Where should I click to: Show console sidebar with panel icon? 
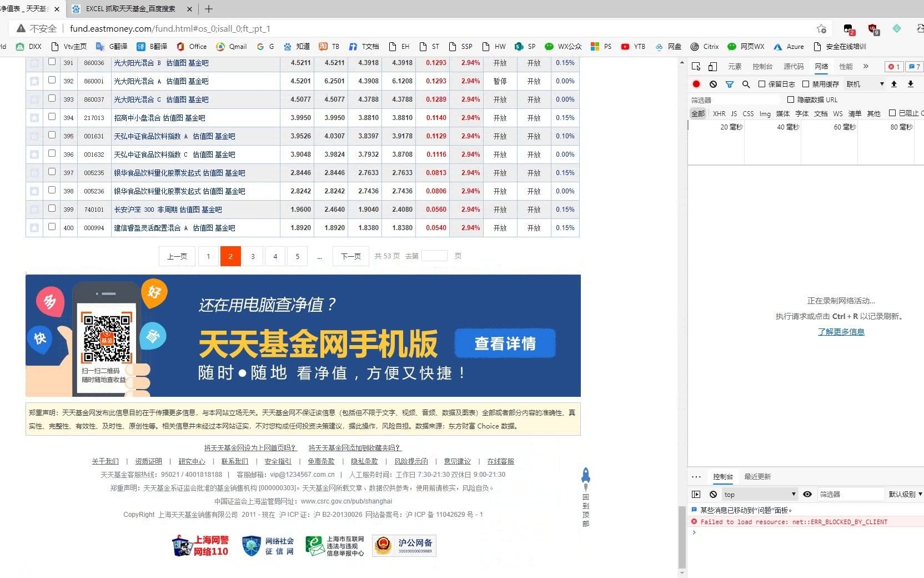pos(696,494)
